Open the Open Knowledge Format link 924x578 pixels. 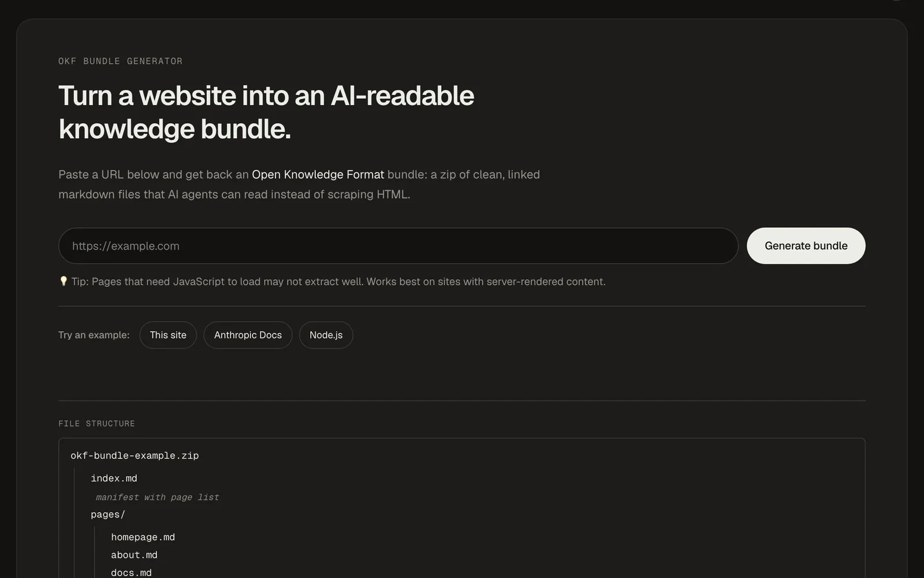tap(318, 175)
